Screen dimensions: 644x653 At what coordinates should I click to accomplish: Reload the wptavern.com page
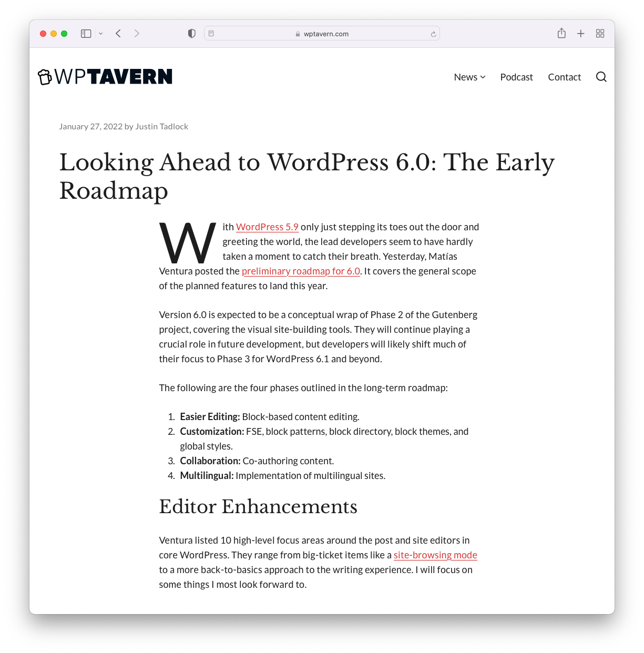[x=433, y=34]
